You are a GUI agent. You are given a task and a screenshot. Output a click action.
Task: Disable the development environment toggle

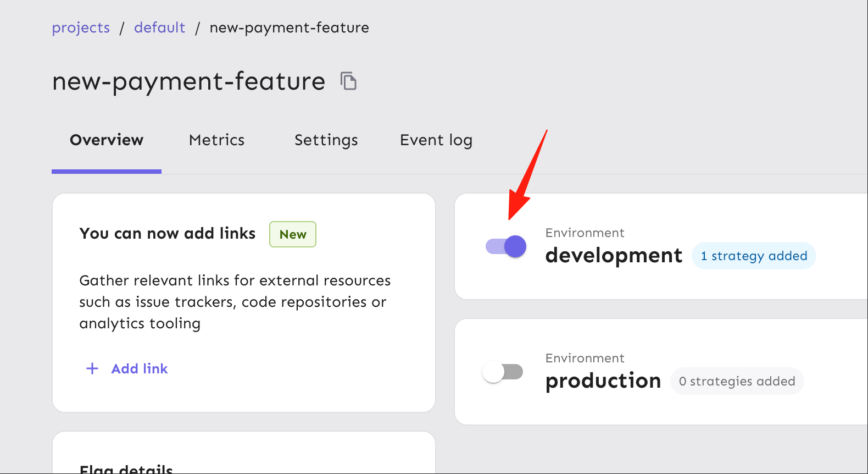(x=506, y=246)
